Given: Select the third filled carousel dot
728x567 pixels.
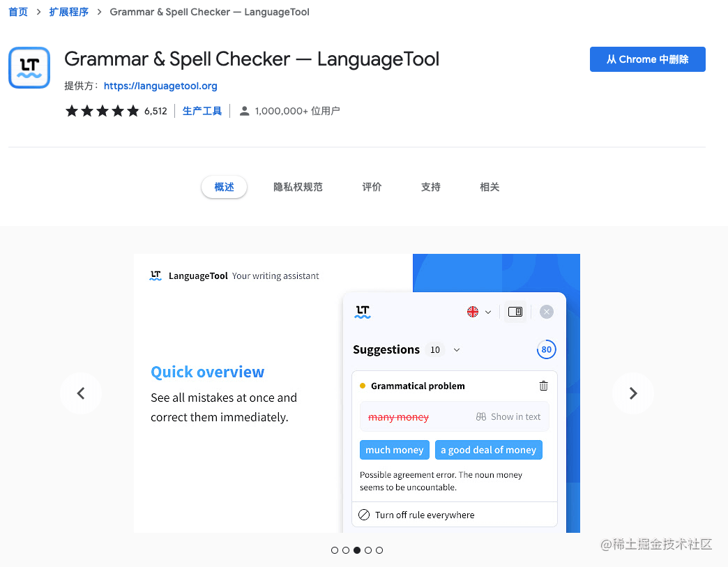Looking at the screenshot, I should click(x=357, y=550).
